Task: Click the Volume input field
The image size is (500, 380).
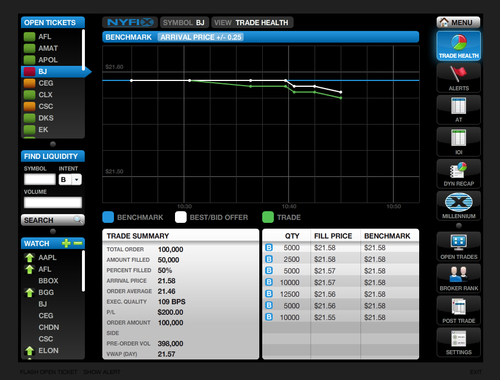Action: click(53, 202)
